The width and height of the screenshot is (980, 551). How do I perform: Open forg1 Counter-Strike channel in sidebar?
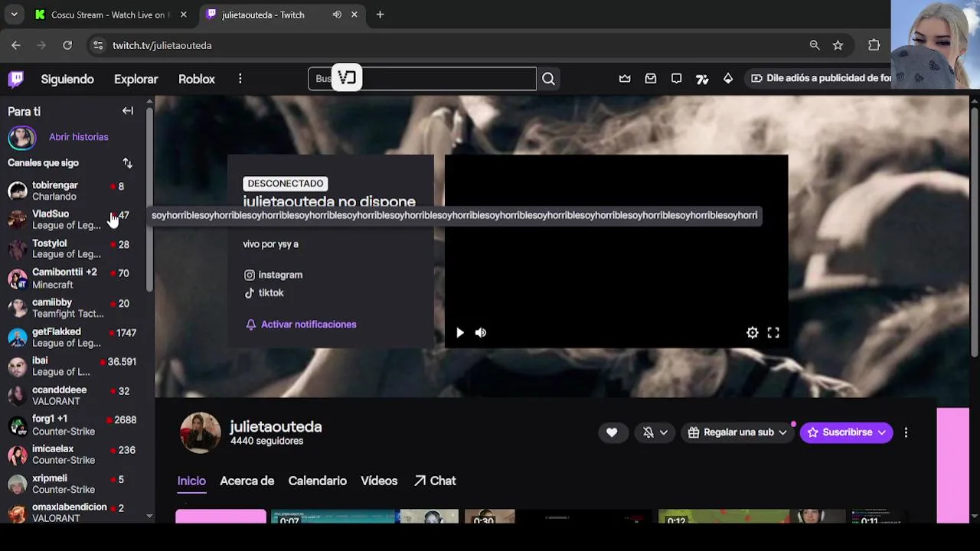(73, 425)
